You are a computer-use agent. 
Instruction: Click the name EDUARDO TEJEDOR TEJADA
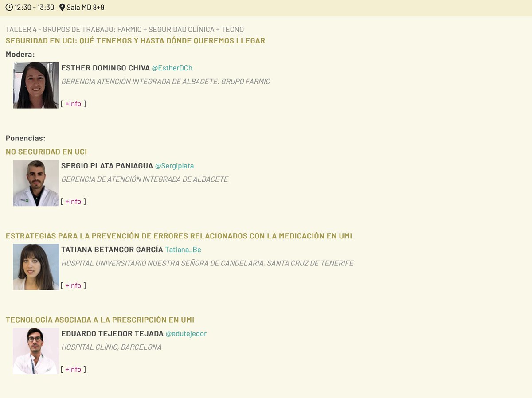pyautogui.click(x=112, y=334)
